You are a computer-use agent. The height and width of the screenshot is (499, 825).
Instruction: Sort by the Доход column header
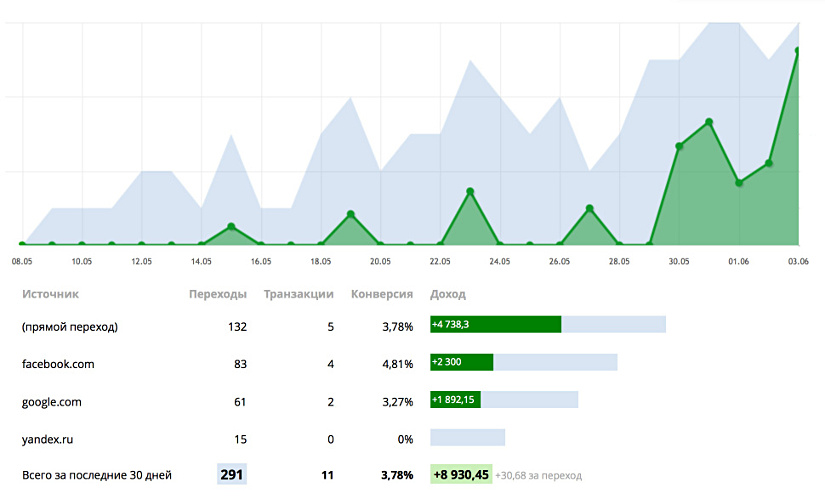(447, 295)
